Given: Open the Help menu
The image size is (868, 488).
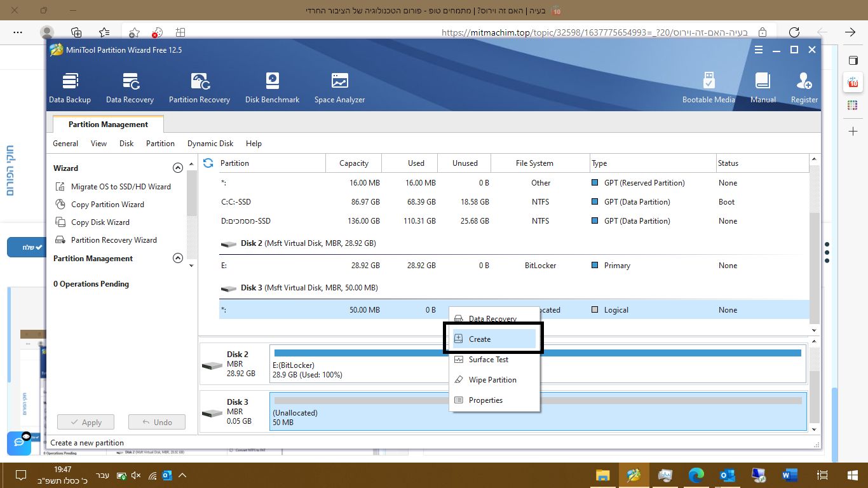Looking at the screenshot, I should coord(254,144).
